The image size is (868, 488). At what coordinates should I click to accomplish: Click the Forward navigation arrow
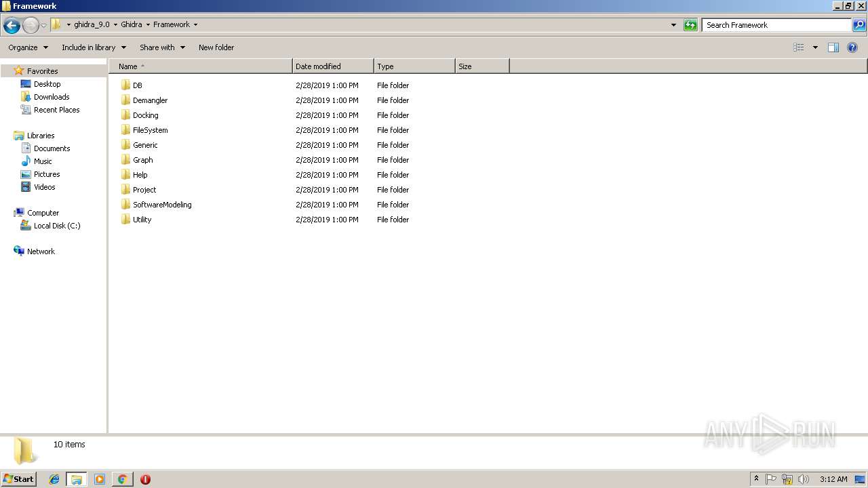31,25
